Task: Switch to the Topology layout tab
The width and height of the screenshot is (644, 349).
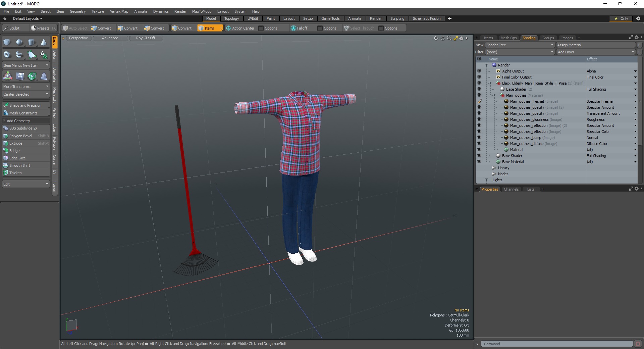Action: point(231,18)
